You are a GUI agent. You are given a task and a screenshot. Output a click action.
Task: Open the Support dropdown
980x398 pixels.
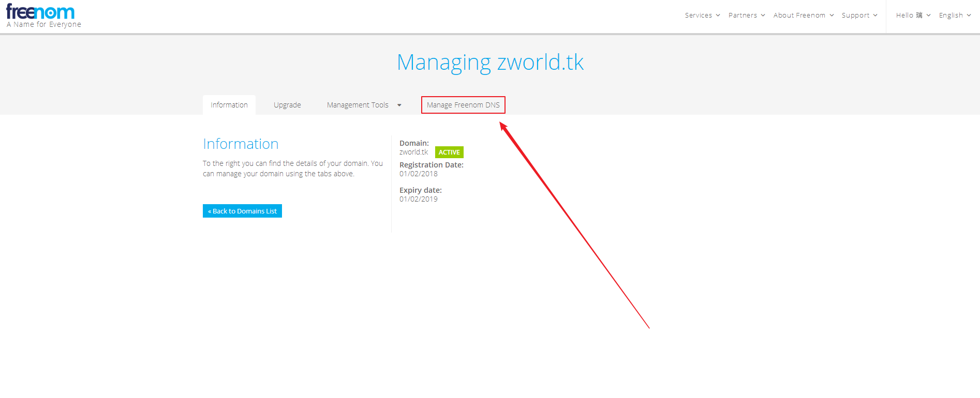coord(855,16)
